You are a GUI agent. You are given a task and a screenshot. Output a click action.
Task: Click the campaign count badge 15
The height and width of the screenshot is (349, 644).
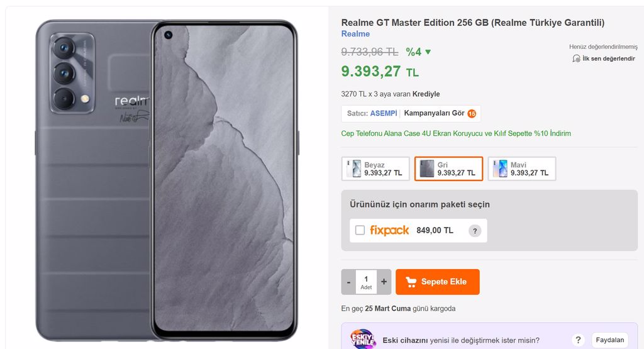point(472,114)
